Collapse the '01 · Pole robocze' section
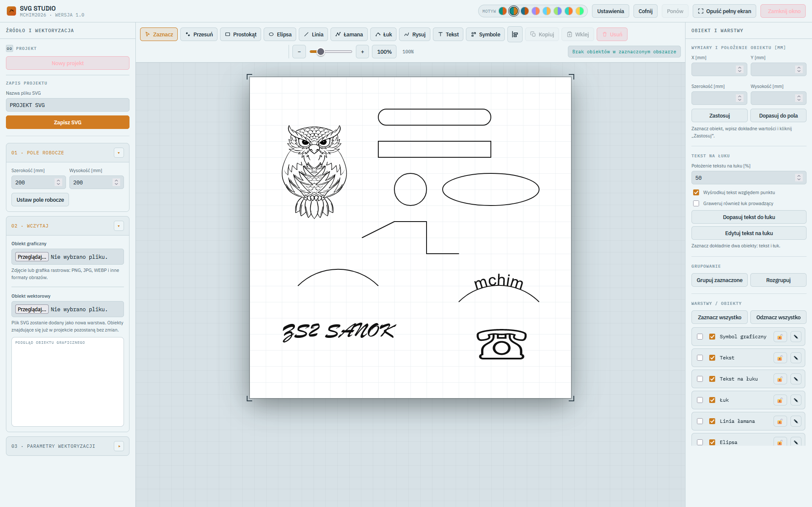Viewport: 812px width, 507px height. (119, 153)
